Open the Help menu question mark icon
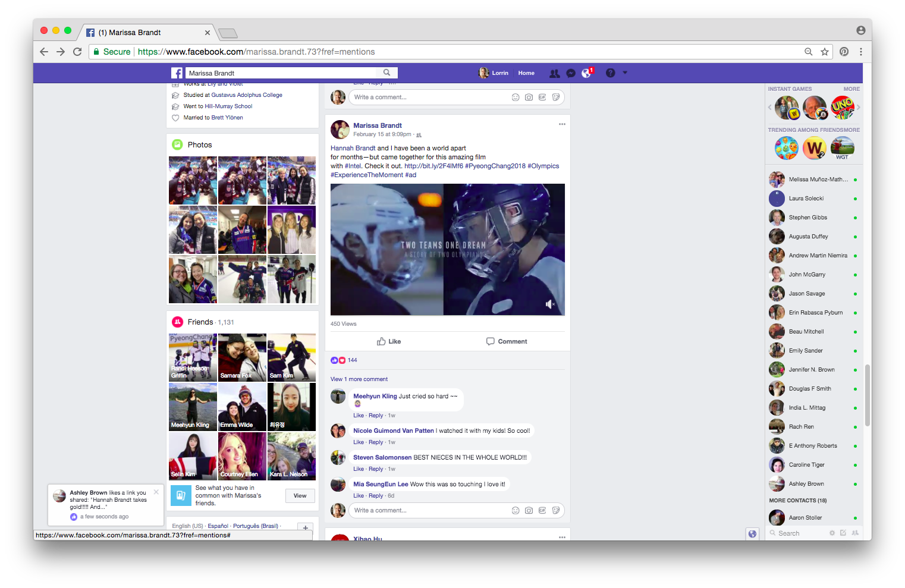The image size is (905, 588). point(610,73)
